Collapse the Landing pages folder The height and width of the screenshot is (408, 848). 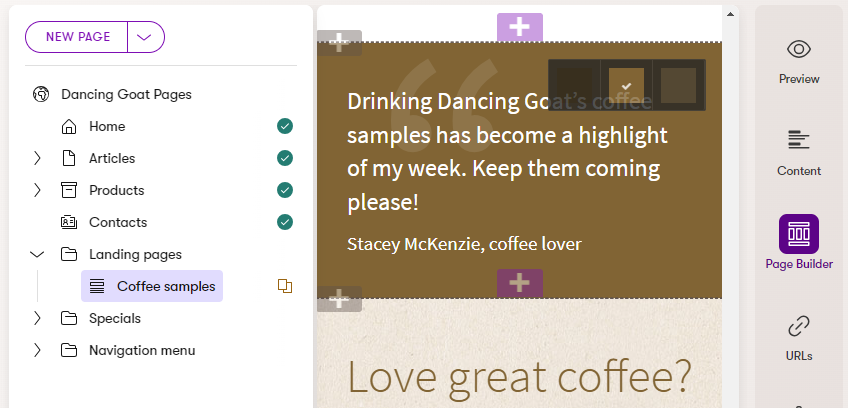pos(37,254)
